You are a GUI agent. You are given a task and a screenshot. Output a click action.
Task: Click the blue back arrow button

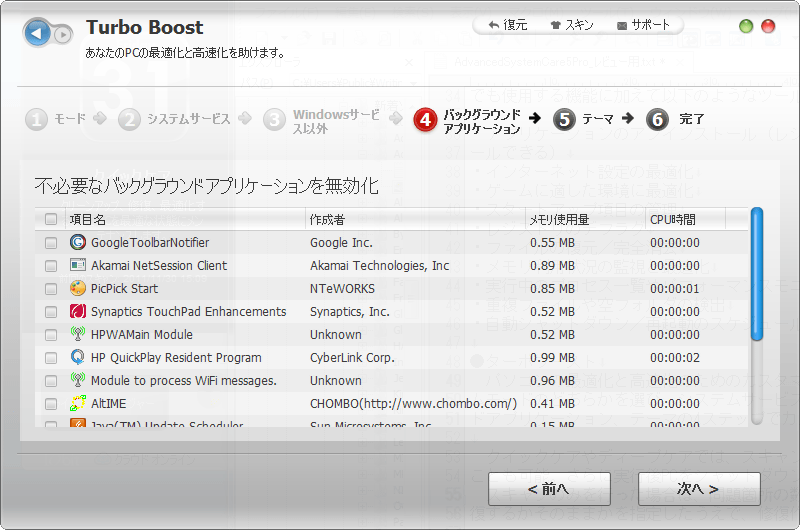(36, 33)
